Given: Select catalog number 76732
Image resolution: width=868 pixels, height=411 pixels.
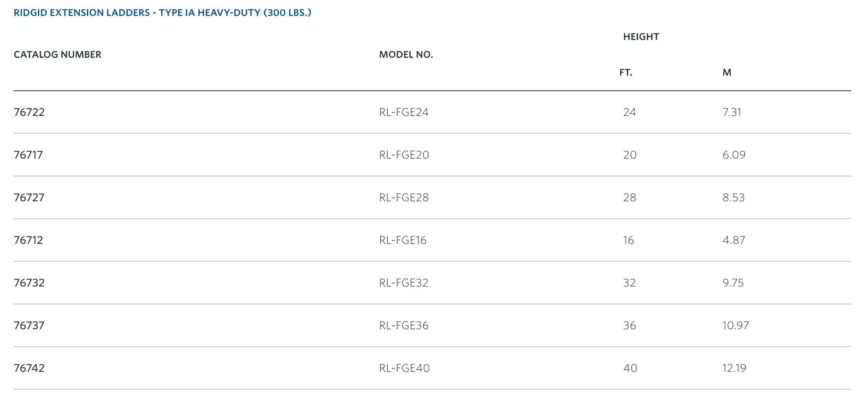Looking at the screenshot, I should click(x=29, y=283).
